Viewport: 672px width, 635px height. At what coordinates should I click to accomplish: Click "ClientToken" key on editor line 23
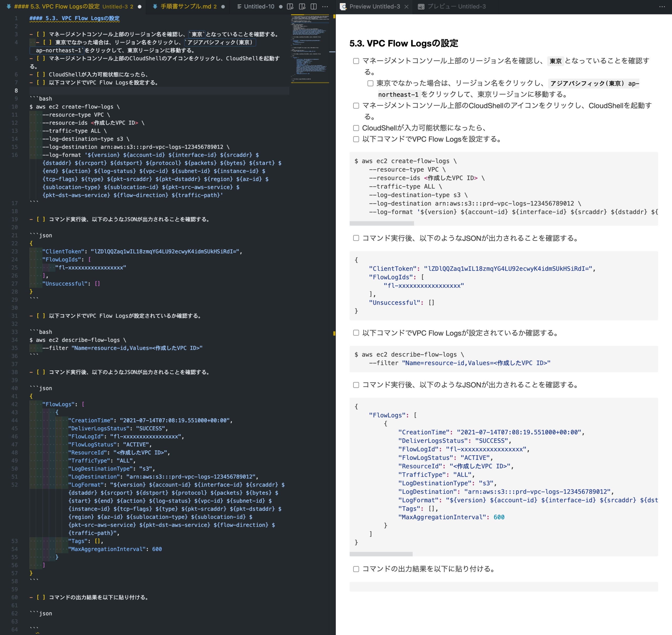(63, 251)
